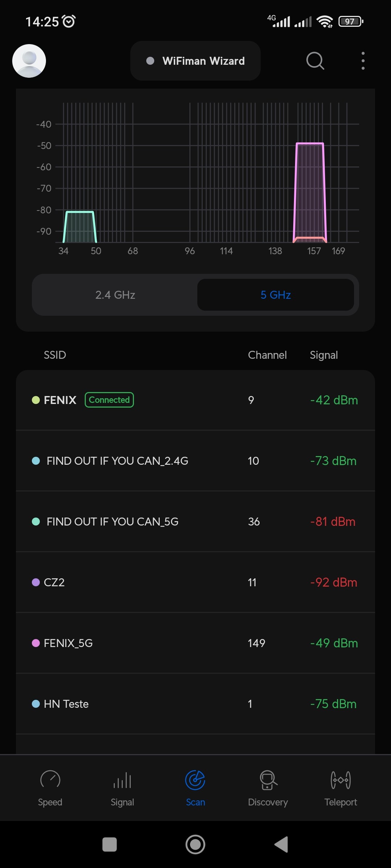Select the 5 GHz band toggle
This screenshot has width=391, height=868.
point(276,295)
